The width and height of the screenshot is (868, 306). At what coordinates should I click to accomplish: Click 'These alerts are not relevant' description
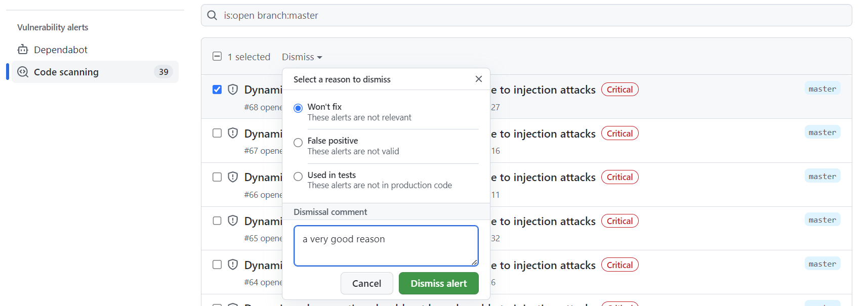click(x=359, y=117)
